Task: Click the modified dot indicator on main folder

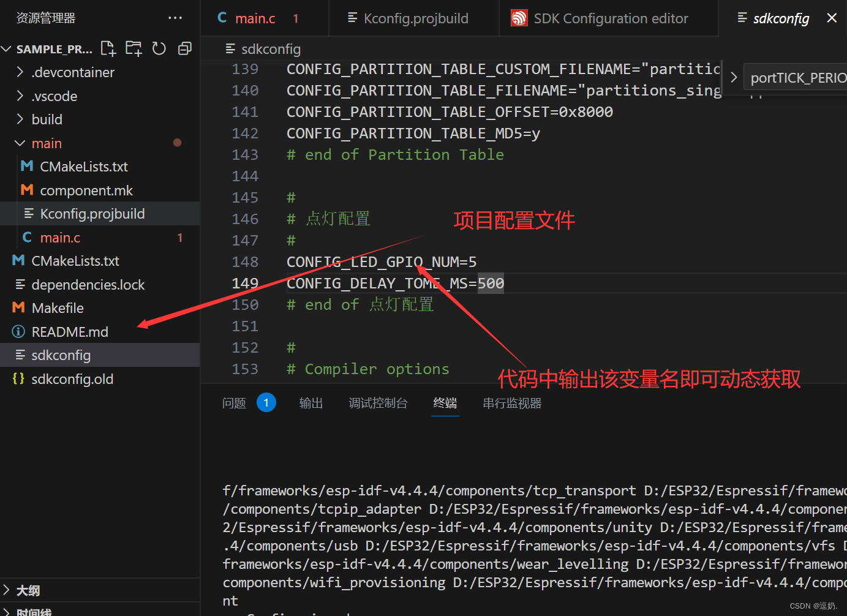Action: [177, 143]
